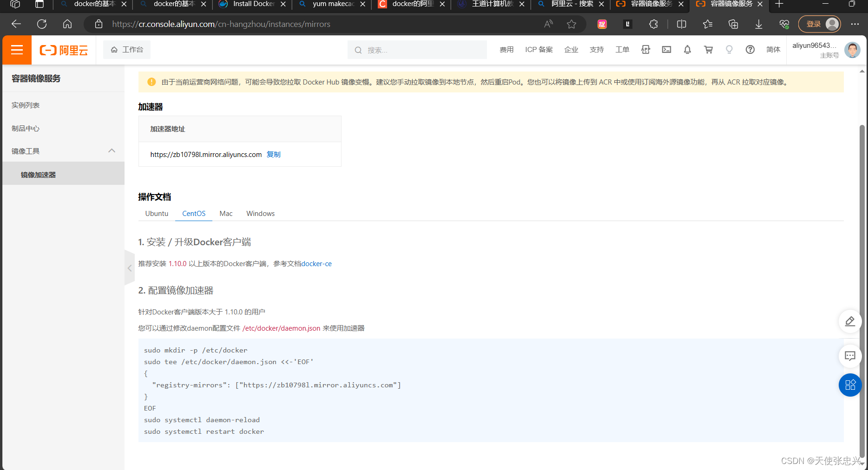Click 实例列表 in the sidebar

pos(25,105)
